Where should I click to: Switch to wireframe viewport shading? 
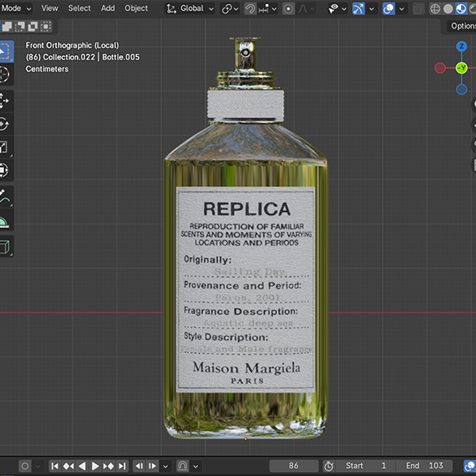[x=436, y=9]
